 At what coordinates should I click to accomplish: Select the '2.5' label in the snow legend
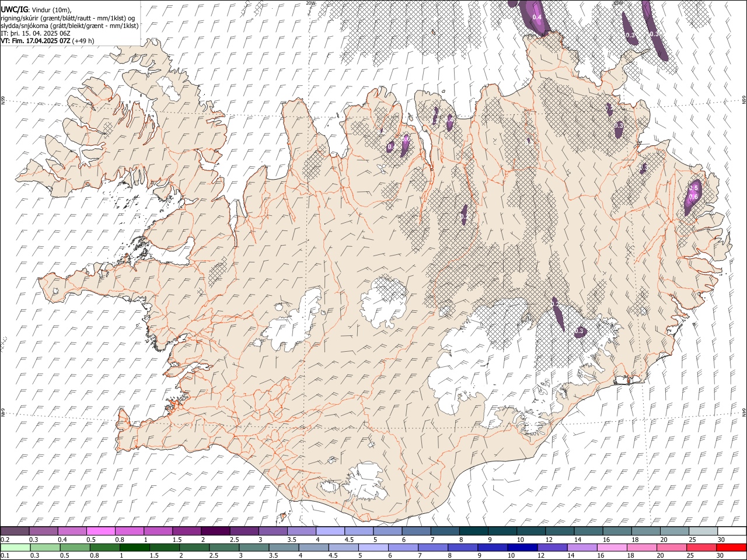[x=234, y=539]
